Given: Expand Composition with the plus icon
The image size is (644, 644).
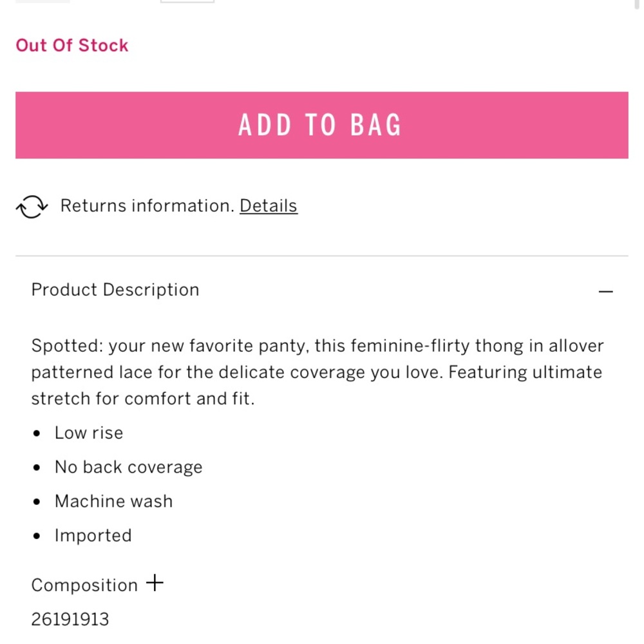Looking at the screenshot, I should [155, 583].
